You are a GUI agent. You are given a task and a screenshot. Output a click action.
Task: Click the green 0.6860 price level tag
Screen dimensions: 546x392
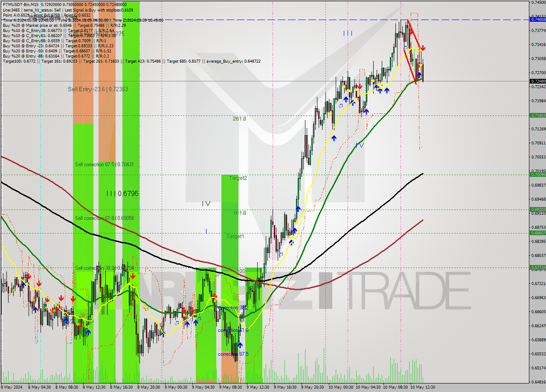click(537, 233)
